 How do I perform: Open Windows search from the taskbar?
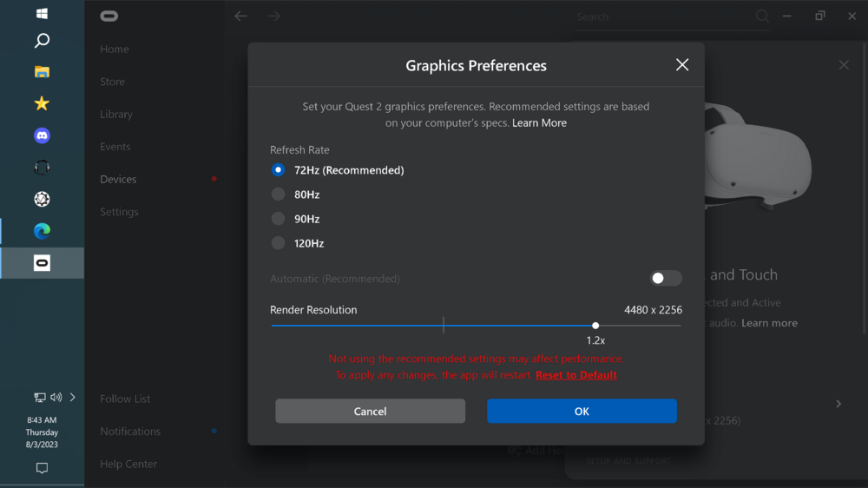pyautogui.click(x=42, y=41)
